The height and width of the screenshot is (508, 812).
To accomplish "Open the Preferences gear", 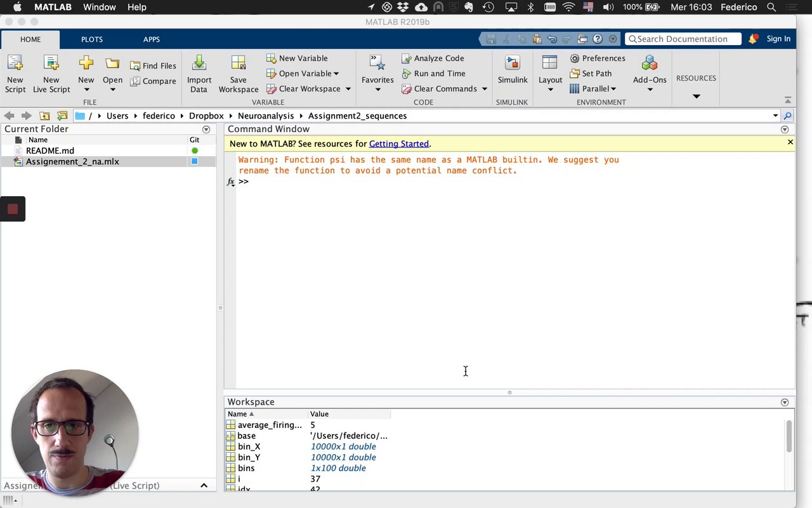I will click(x=575, y=58).
